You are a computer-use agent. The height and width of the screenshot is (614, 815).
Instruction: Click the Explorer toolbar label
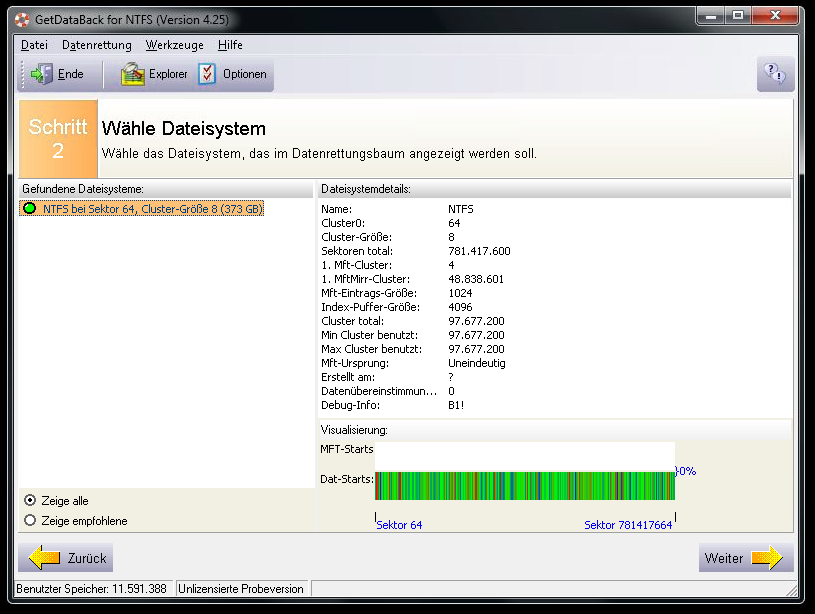(168, 74)
